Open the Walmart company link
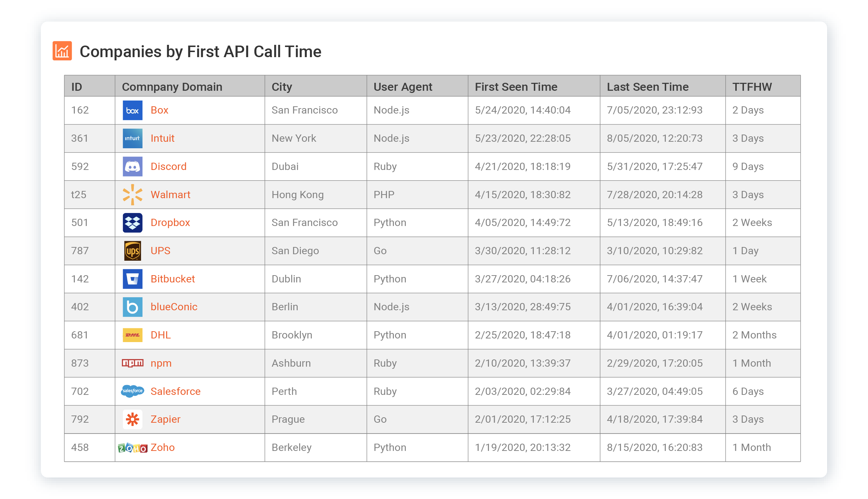 pyautogui.click(x=170, y=195)
